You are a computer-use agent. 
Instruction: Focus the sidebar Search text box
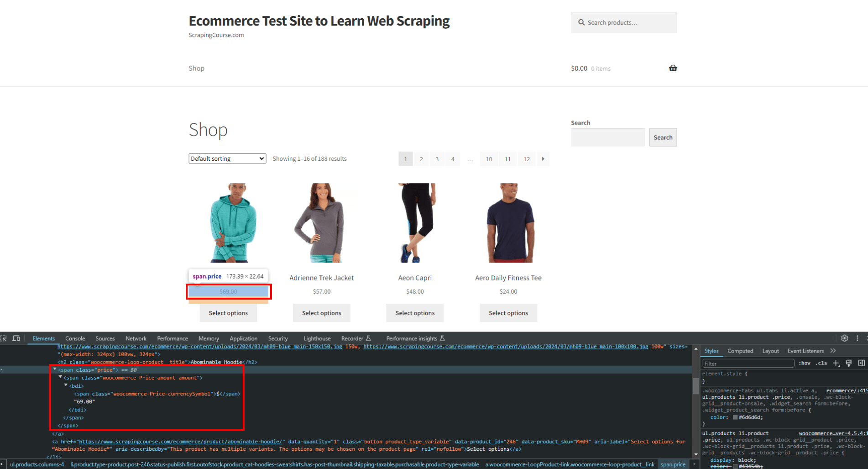click(x=607, y=137)
